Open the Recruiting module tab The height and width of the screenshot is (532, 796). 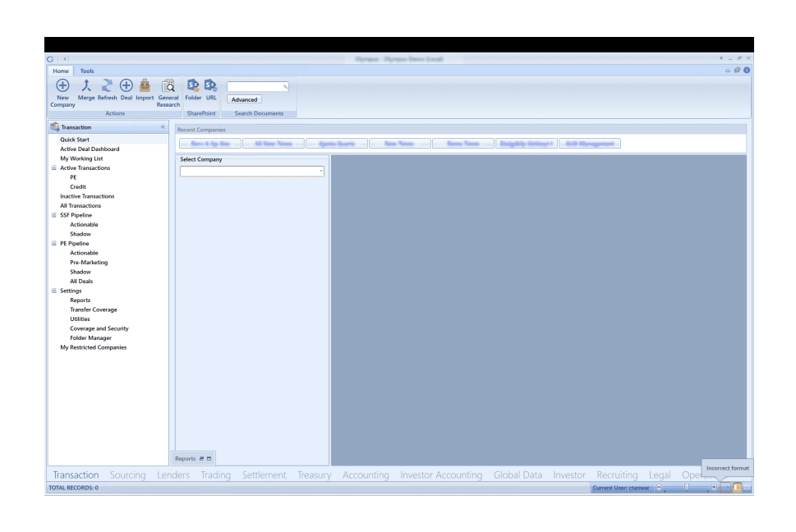617,475
